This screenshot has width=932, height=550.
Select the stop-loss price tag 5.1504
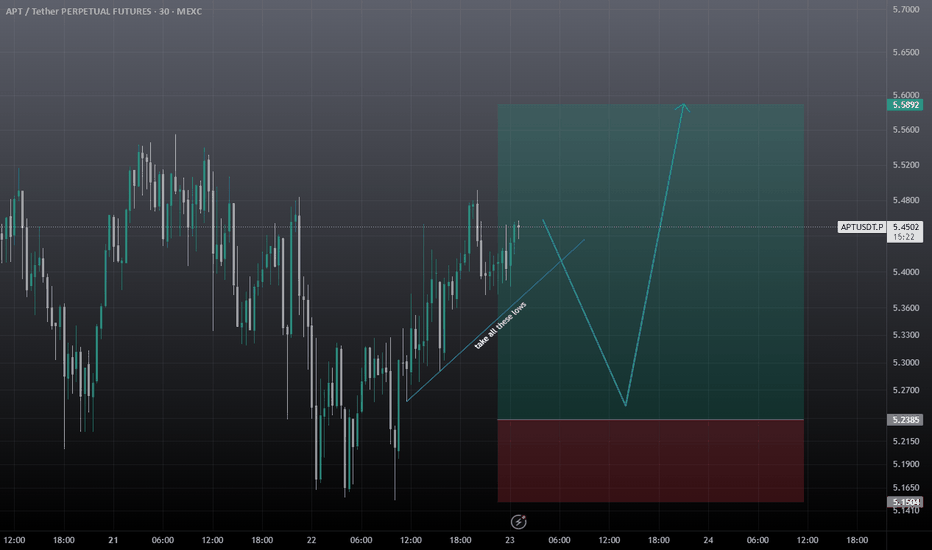point(905,502)
